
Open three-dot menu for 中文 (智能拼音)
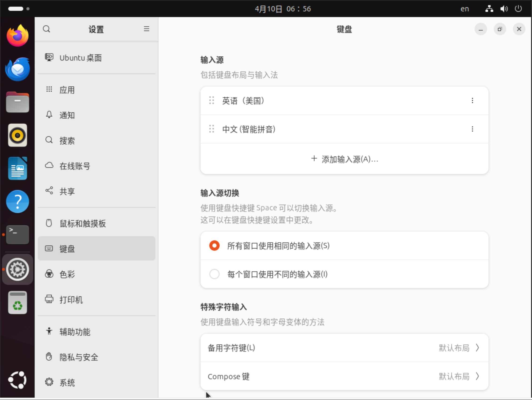tap(472, 129)
